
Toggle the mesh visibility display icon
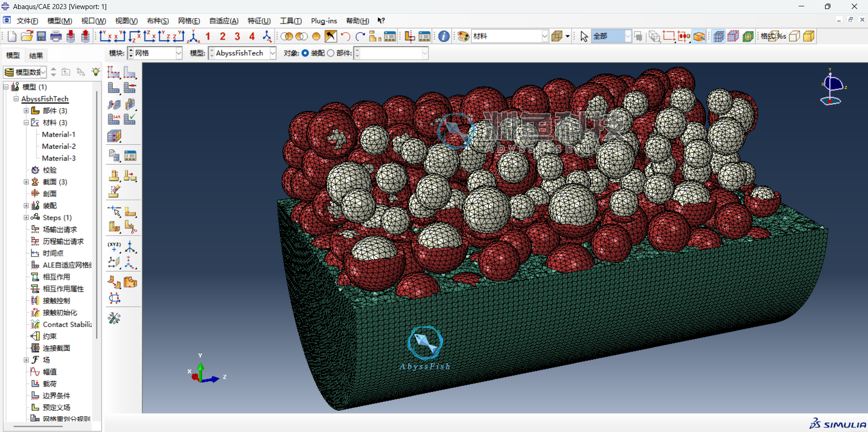pos(719,36)
